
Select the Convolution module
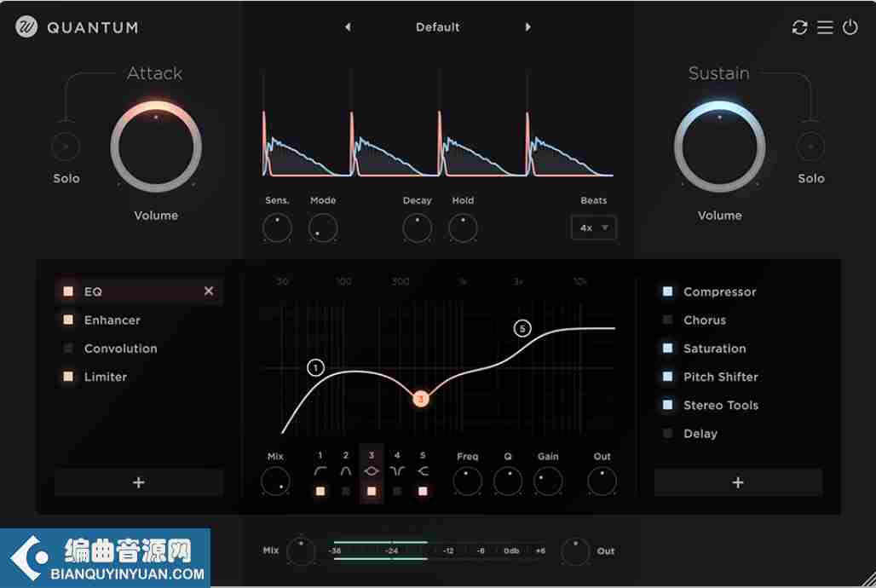click(x=121, y=349)
